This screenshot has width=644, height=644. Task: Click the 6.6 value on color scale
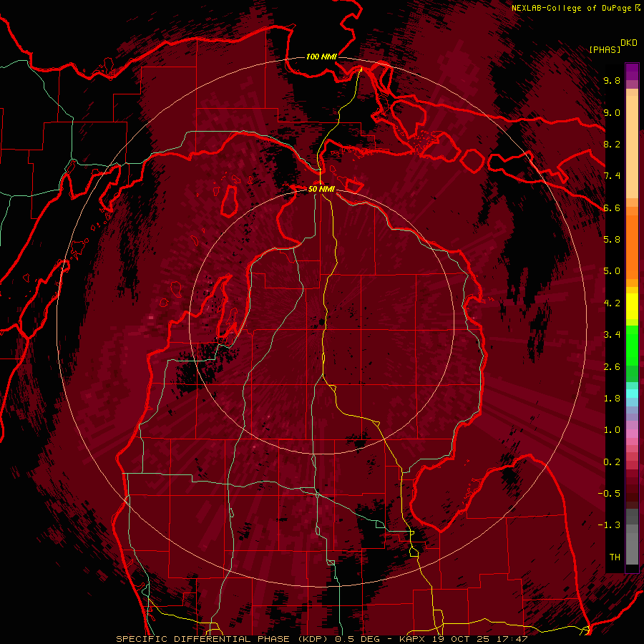[x=612, y=208]
